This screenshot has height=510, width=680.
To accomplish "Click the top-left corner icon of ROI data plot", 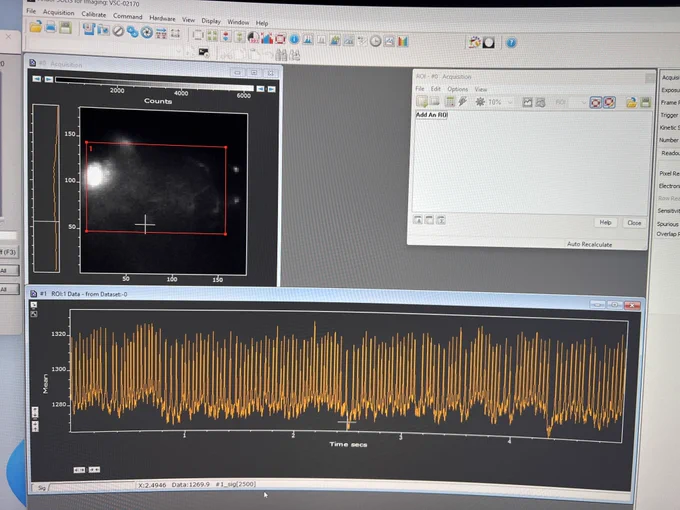I will pyautogui.click(x=34, y=305).
